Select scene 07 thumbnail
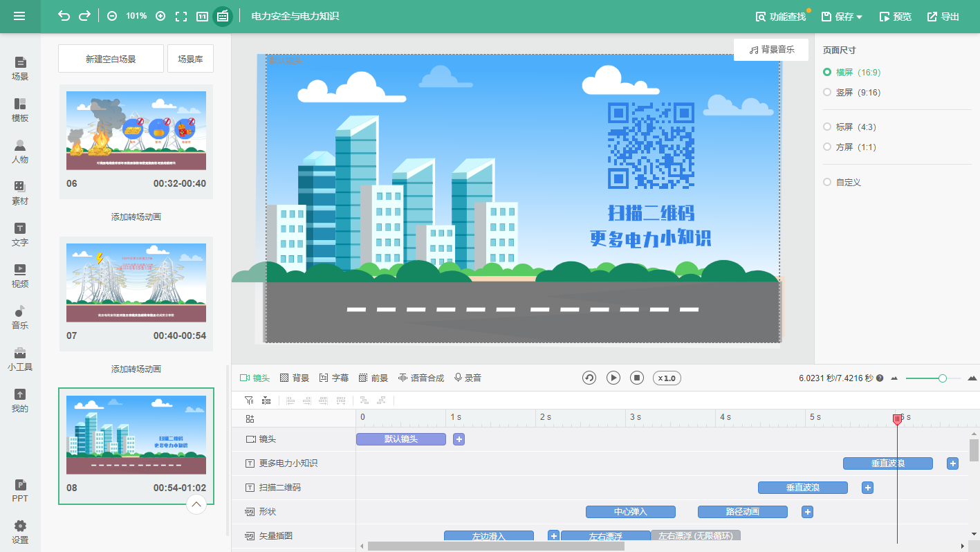This screenshot has height=552, width=980. coord(136,283)
